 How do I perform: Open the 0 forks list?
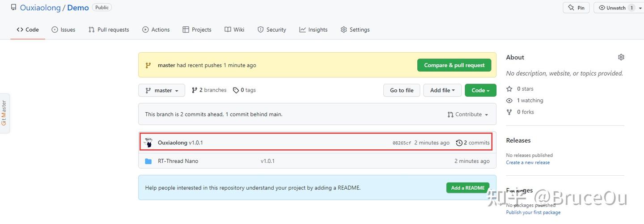[x=525, y=112]
